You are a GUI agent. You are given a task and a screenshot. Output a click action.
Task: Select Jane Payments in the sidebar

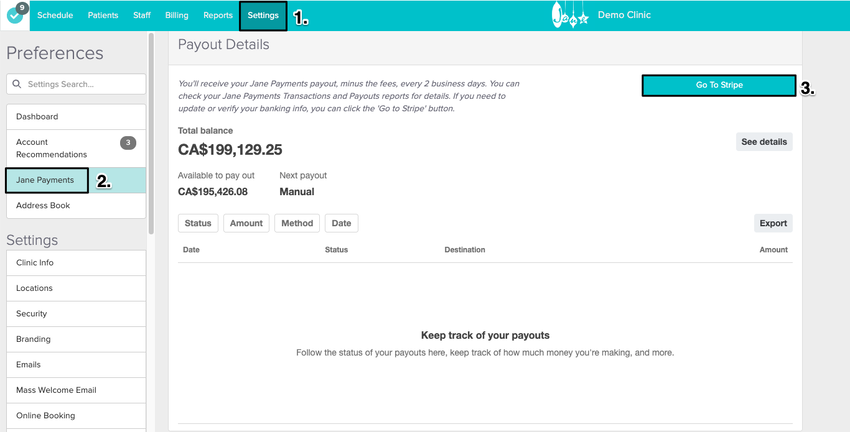coord(76,180)
